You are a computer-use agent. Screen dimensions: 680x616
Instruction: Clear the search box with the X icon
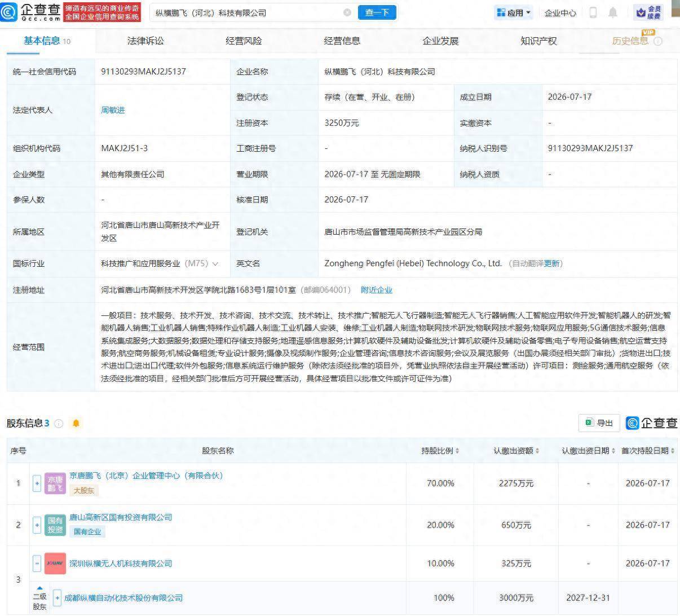[x=347, y=12]
